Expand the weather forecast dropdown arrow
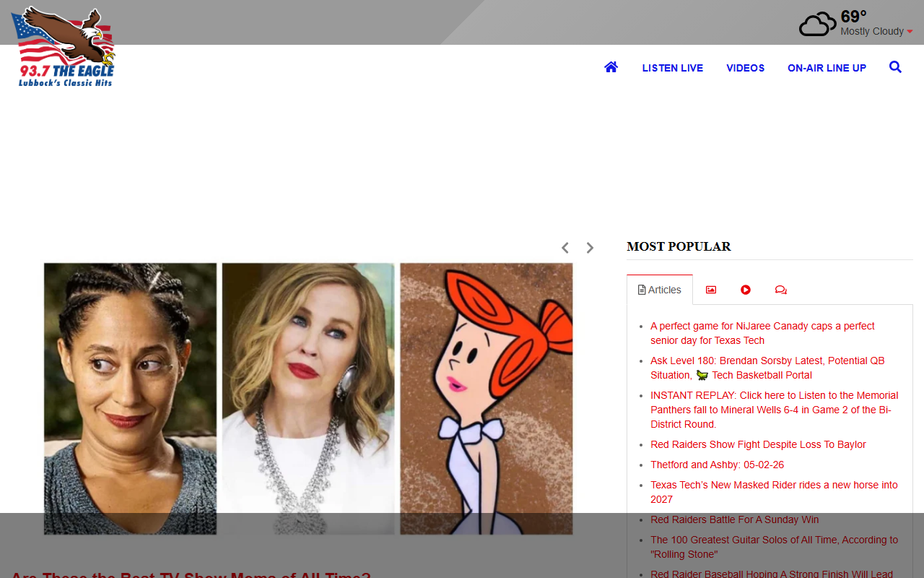The image size is (924, 578). (910, 32)
